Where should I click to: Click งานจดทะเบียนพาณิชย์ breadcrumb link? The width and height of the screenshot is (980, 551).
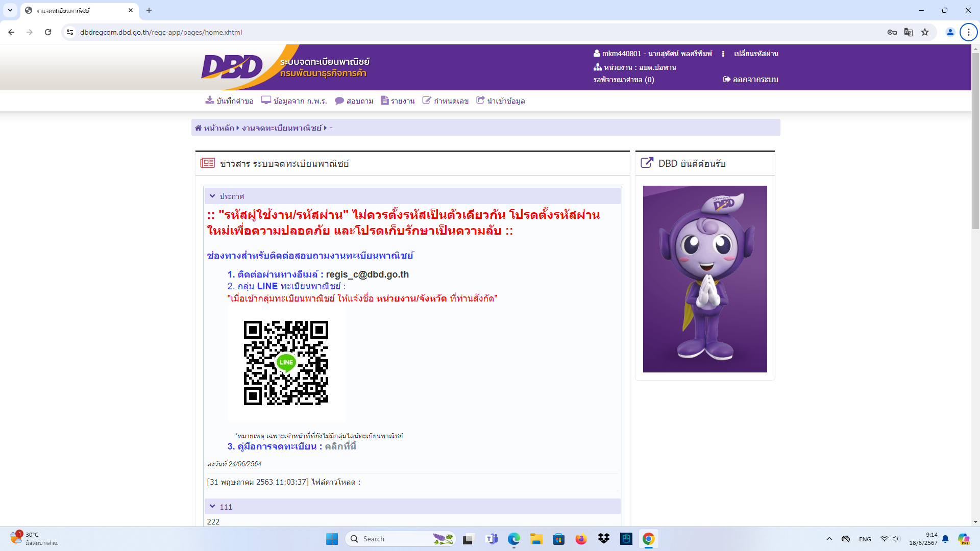coord(282,128)
